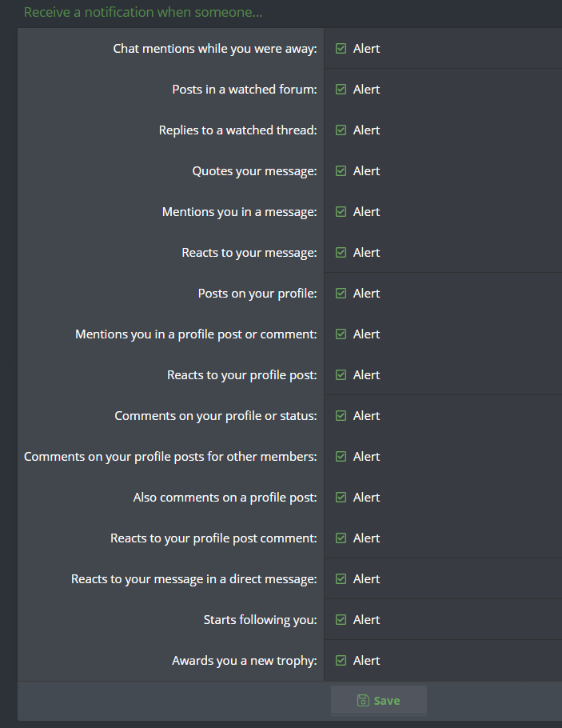
Task: Toggle alert for posts in a watched forum
Action: click(341, 89)
